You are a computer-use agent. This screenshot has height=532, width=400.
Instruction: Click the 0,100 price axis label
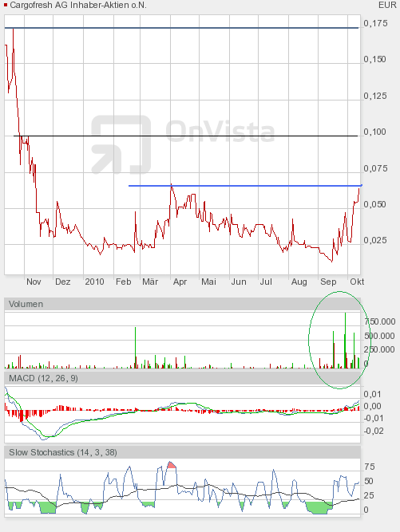coord(375,132)
